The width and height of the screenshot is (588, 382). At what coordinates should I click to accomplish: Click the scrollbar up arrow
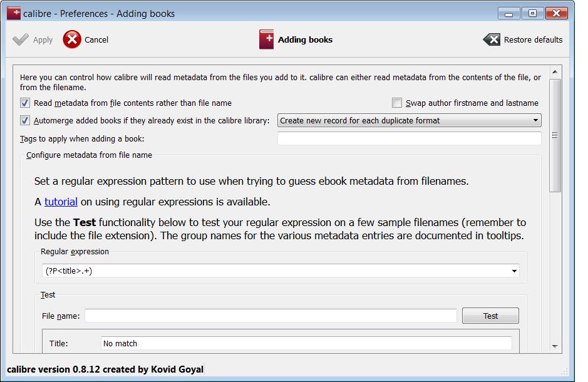(x=555, y=71)
